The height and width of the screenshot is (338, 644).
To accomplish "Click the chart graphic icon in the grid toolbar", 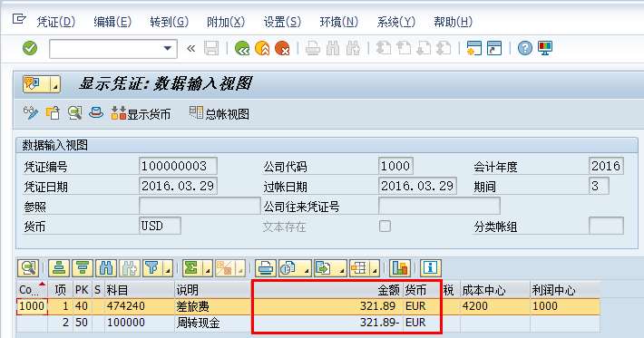I will click(400, 268).
